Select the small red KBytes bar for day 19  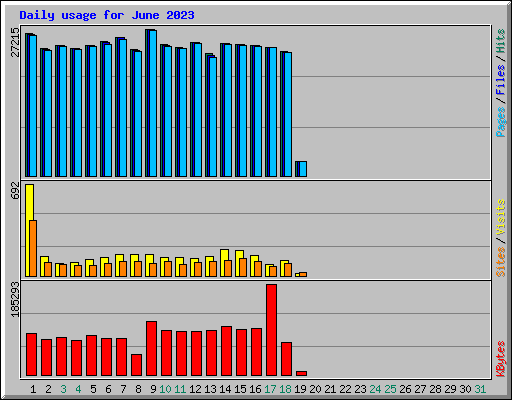(x=301, y=373)
